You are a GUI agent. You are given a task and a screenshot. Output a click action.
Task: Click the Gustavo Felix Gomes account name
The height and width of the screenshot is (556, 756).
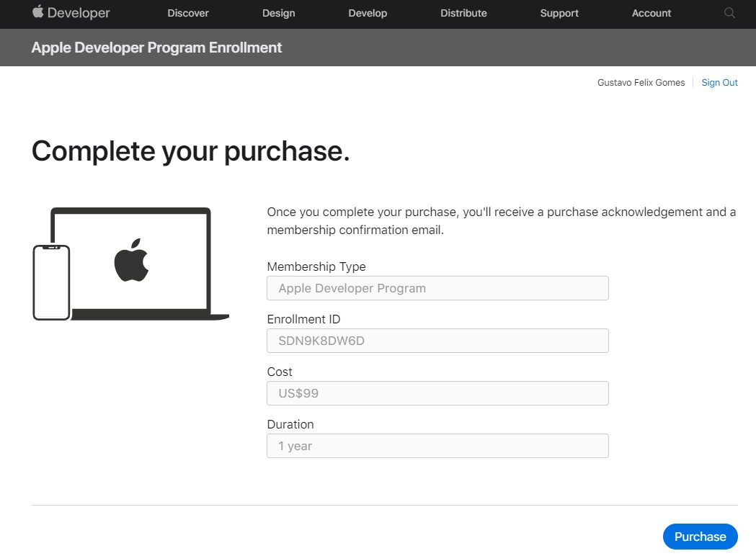tap(641, 82)
